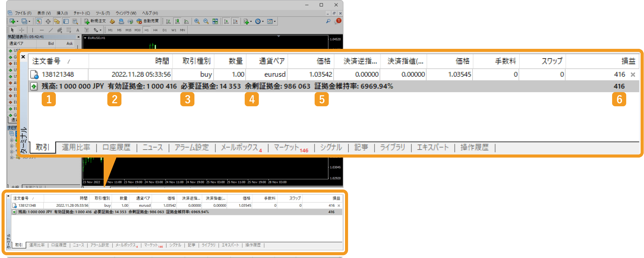Zoom in on the chart with magnifier plus
Screen dimensions: 644x258
click(x=197, y=21)
